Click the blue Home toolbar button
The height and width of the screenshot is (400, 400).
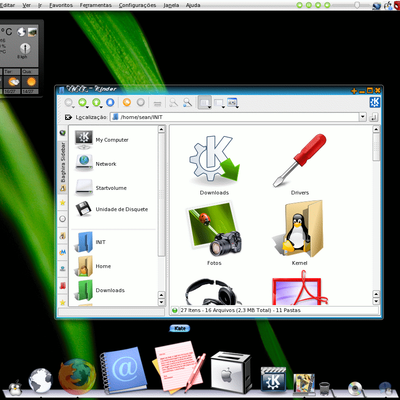tap(110, 103)
